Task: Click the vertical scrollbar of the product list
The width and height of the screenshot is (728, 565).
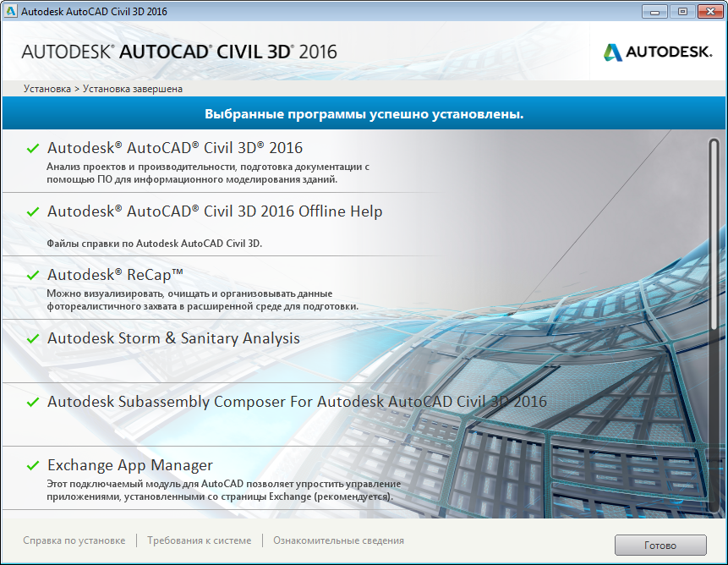Action: tap(714, 325)
